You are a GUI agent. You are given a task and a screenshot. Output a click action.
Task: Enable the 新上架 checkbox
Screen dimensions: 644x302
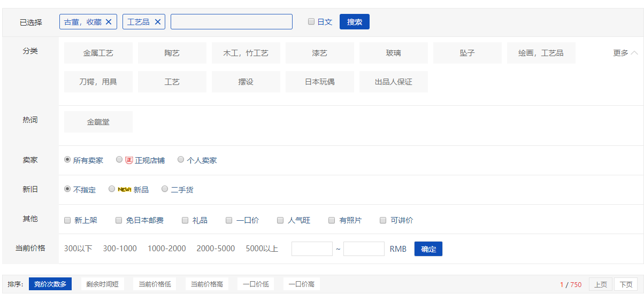[67, 220]
